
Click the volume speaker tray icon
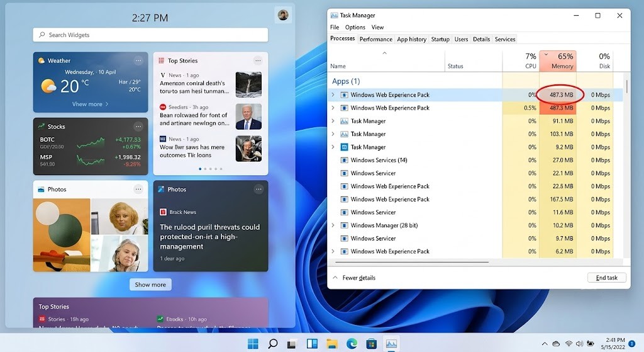click(579, 343)
